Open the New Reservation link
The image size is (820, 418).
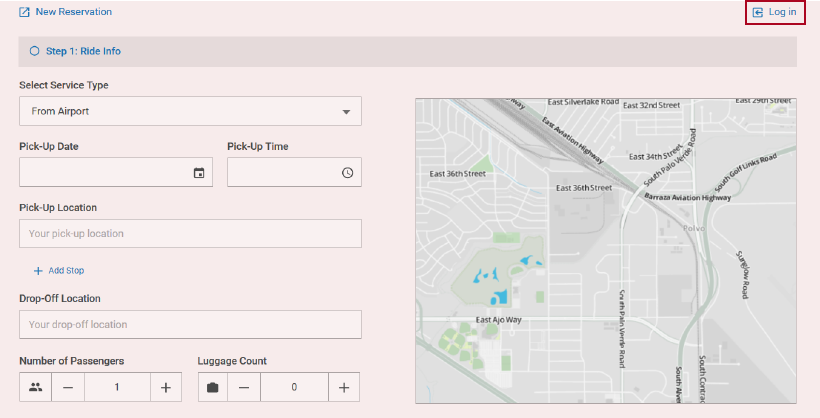click(74, 12)
